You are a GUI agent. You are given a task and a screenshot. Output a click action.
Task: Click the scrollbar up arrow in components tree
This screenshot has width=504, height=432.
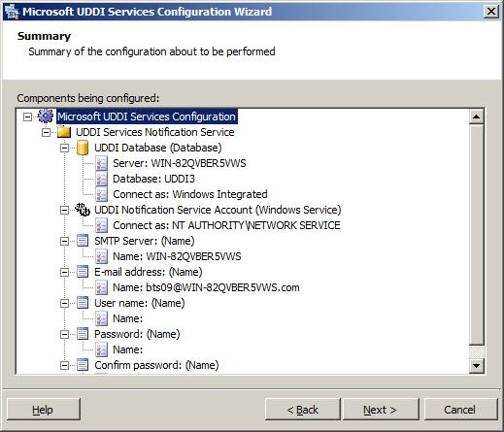tap(476, 116)
